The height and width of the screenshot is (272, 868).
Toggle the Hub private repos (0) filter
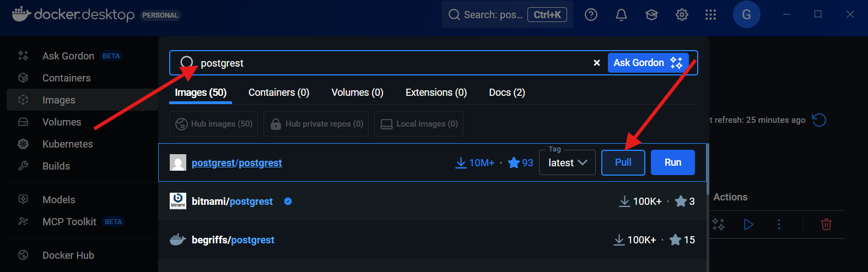point(317,124)
